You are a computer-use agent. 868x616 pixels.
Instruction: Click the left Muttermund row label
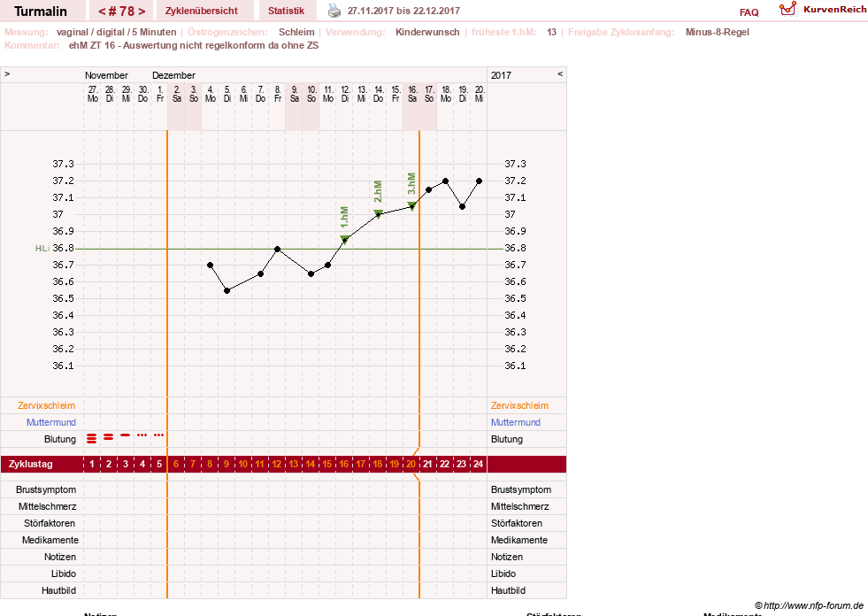[51, 422]
